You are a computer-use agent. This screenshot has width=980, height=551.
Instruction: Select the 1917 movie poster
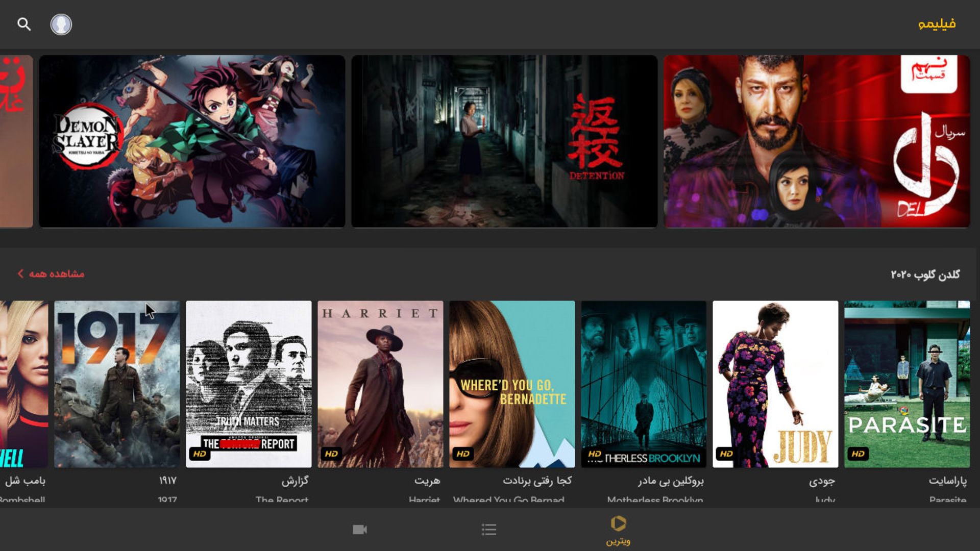tap(117, 384)
